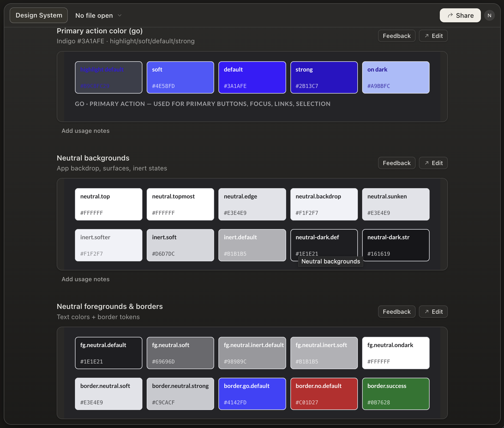The height and width of the screenshot is (428, 504).
Task: Edit the Primary action color section
Action: (x=433, y=36)
